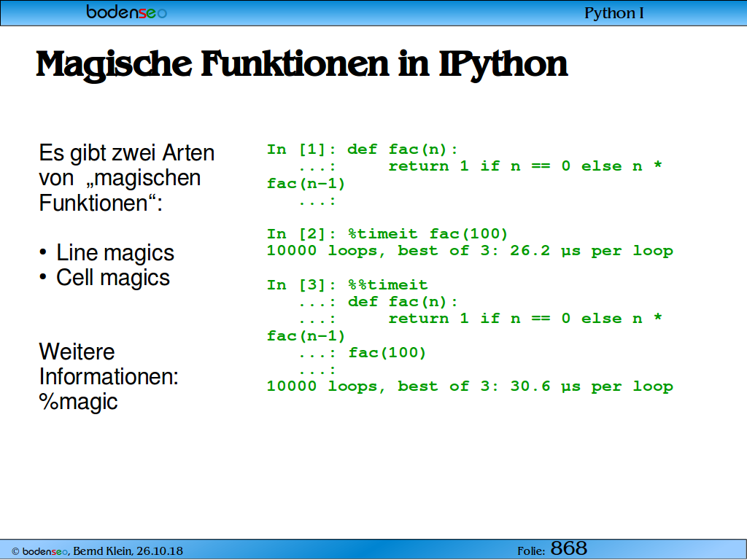Click the slide title 'Magische Funktionen in IPython'
The width and height of the screenshot is (747, 560).
pos(301,64)
